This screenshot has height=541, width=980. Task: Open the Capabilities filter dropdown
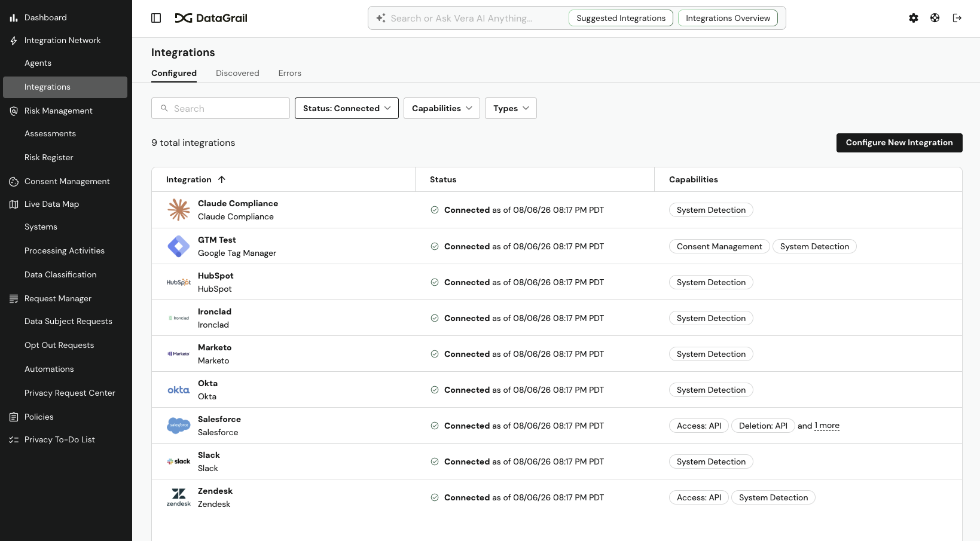pos(442,108)
